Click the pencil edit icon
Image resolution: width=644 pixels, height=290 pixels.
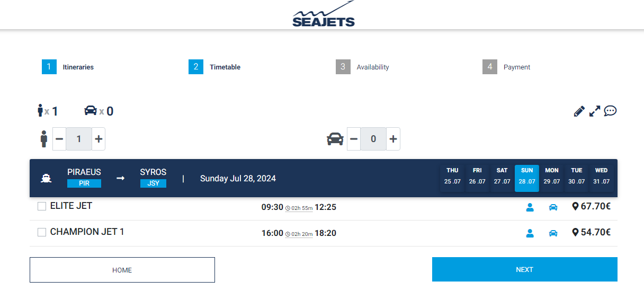[579, 111]
